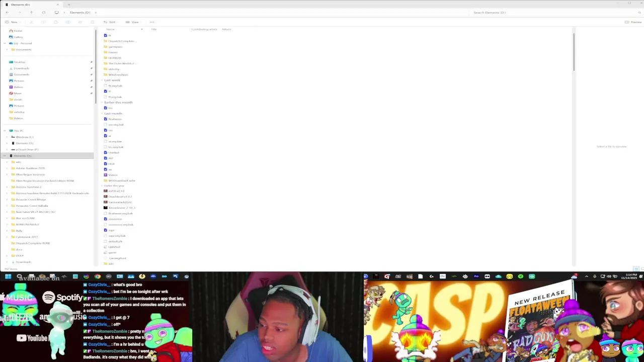Sort by the Album column header

226,29
